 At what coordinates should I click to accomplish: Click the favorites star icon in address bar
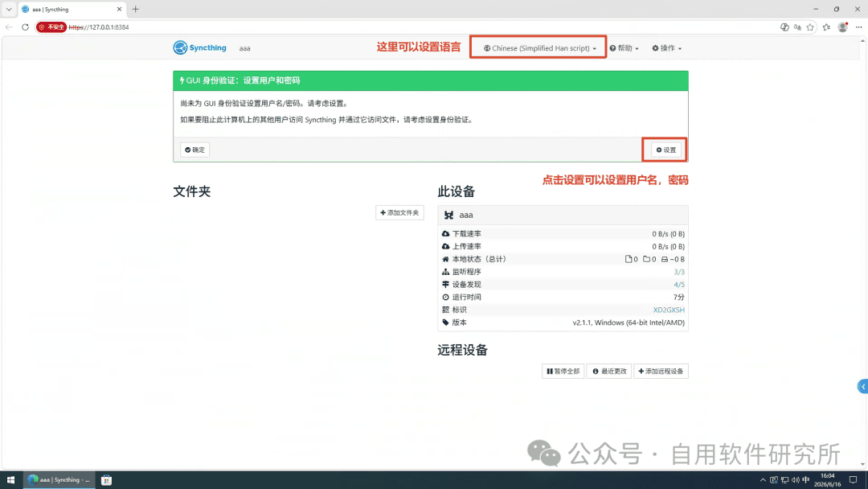coord(810,27)
